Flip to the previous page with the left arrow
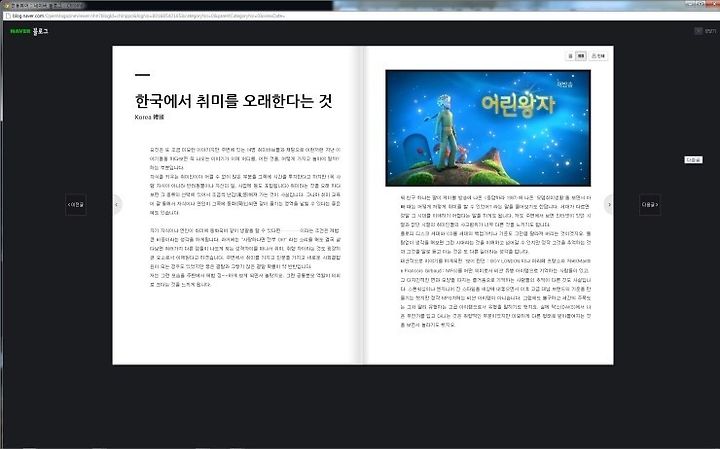 [x=117, y=204]
